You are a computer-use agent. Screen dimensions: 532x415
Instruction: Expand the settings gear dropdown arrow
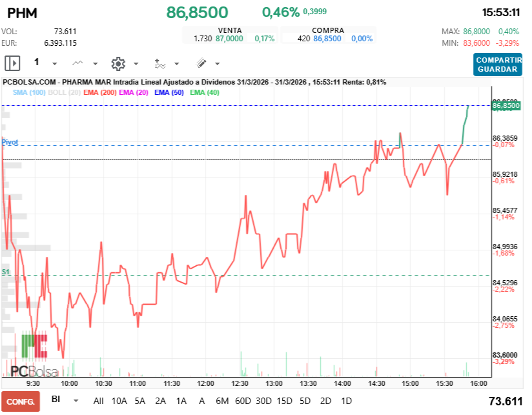(x=136, y=64)
